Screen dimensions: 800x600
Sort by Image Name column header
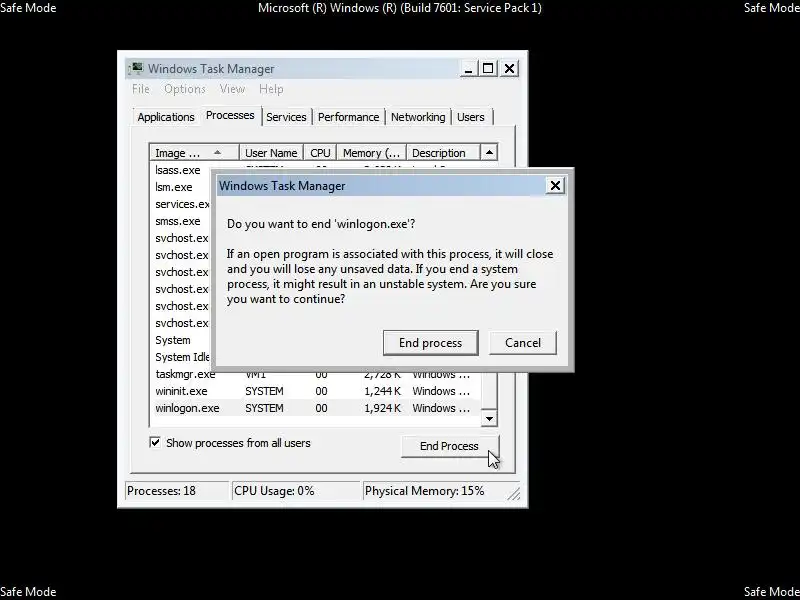[194, 153]
